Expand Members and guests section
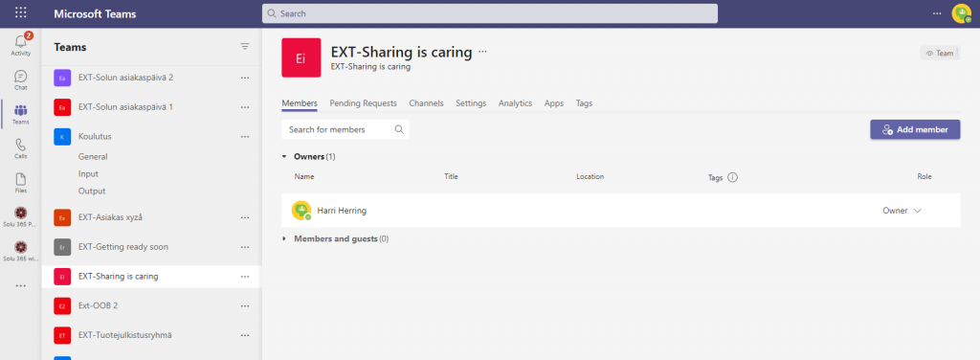Image resolution: width=980 pixels, height=360 pixels. click(x=283, y=238)
